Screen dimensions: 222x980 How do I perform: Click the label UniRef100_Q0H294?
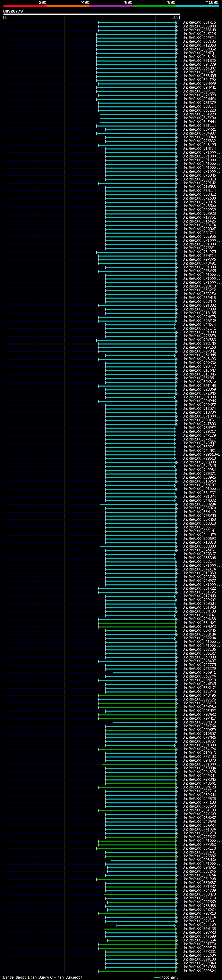tap(199, 504)
